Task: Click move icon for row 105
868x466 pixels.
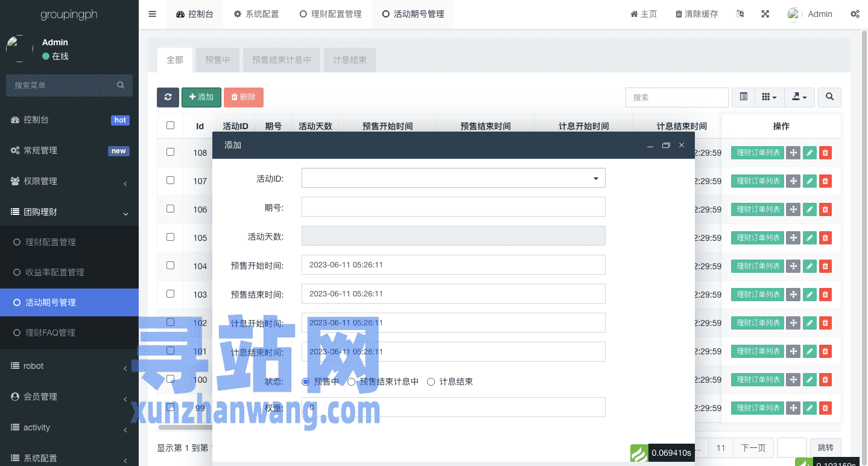Action: tap(793, 238)
